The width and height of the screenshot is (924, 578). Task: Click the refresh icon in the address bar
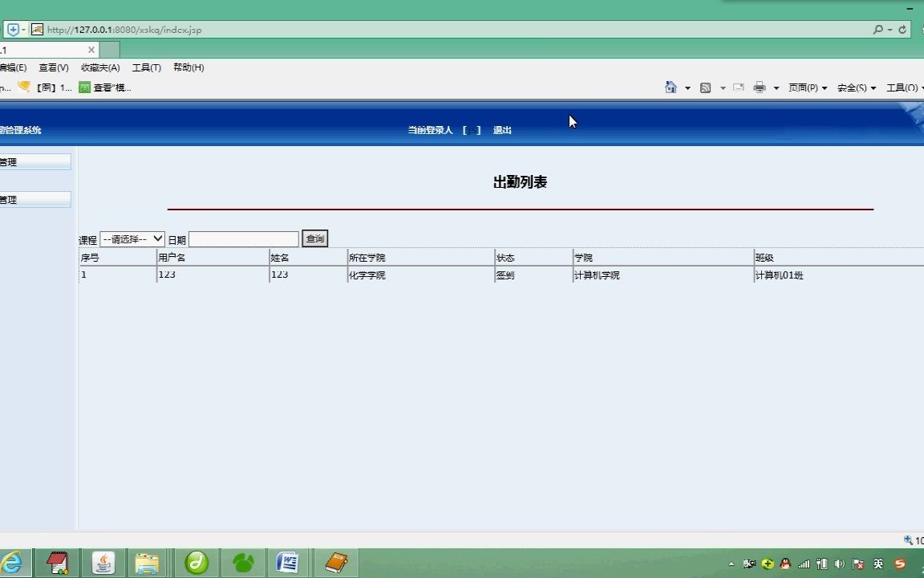click(902, 29)
